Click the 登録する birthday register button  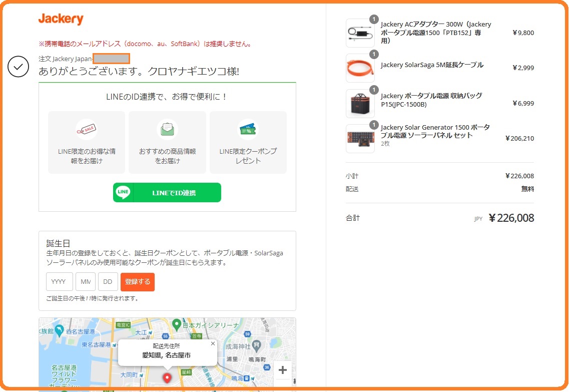[x=138, y=282]
